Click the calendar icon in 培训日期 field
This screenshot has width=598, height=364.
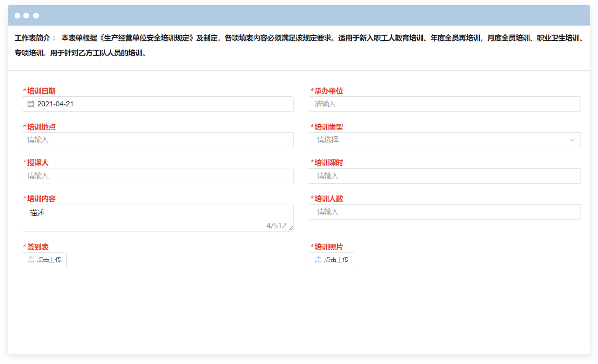coord(31,104)
